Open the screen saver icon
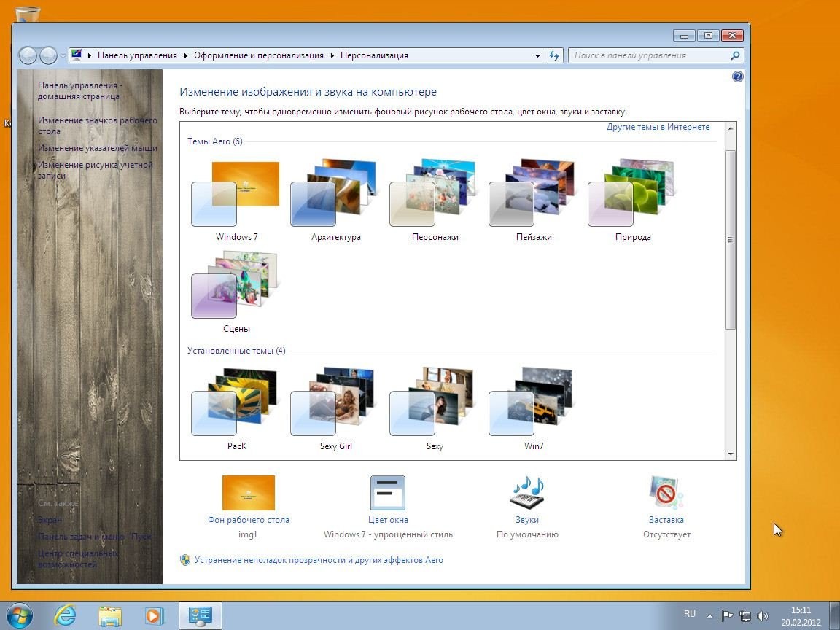This screenshot has height=630, width=840. tap(666, 492)
